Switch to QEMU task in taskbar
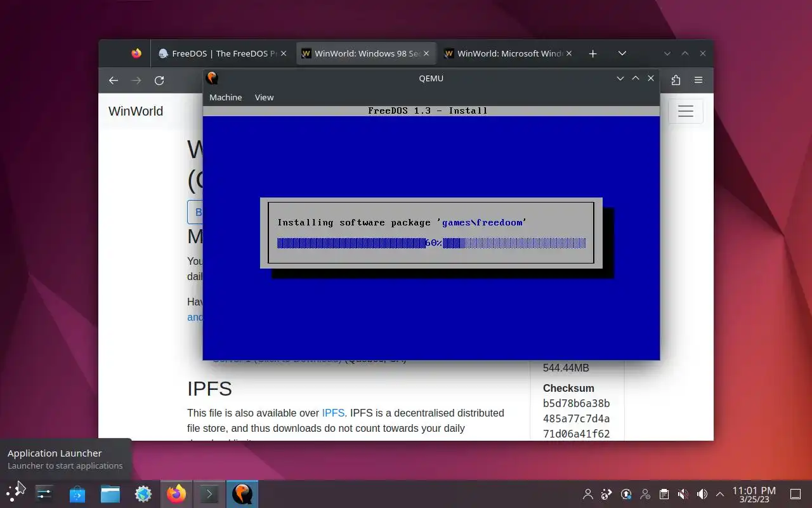This screenshot has width=812, height=508. [242, 493]
